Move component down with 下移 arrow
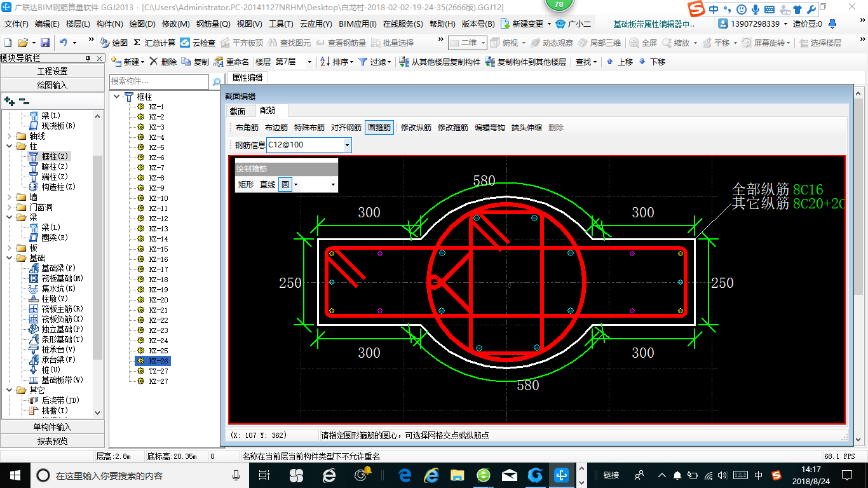The height and width of the screenshot is (488, 868). click(x=652, y=62)
